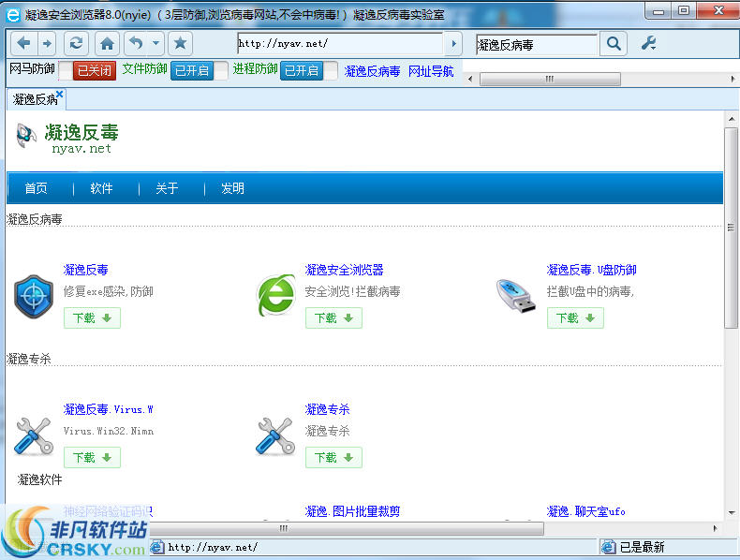Open the 凝逸安全浏览器 link
This screenshot has height=560, width=740.
[344, 270]
